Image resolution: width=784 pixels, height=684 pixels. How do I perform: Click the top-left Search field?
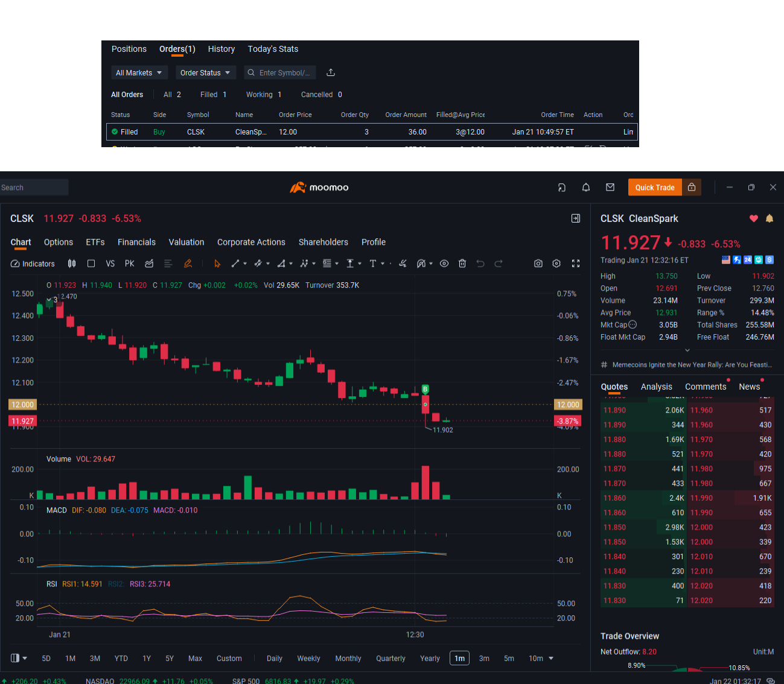(34, 188)
